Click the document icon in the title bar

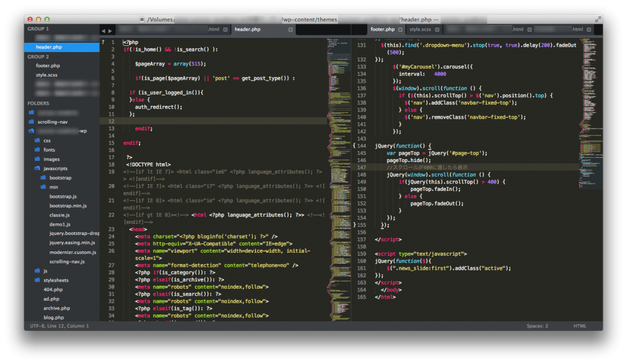[x=143, y=20]
